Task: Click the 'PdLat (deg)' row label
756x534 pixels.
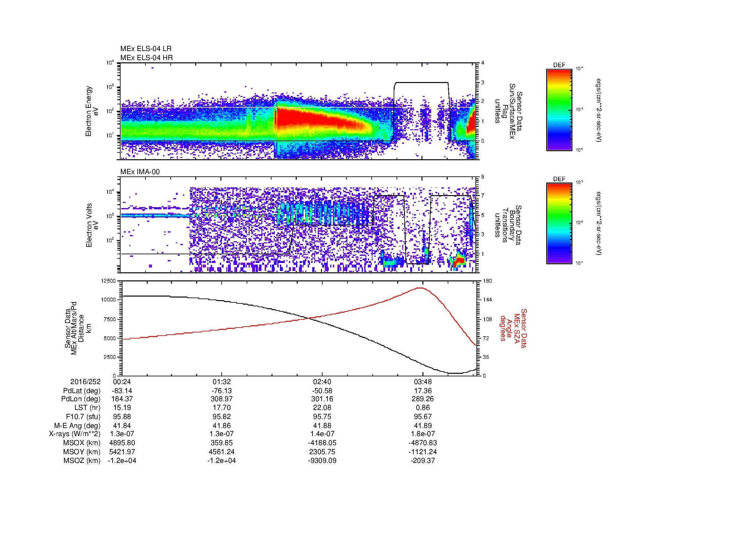Action: point(82,391)
